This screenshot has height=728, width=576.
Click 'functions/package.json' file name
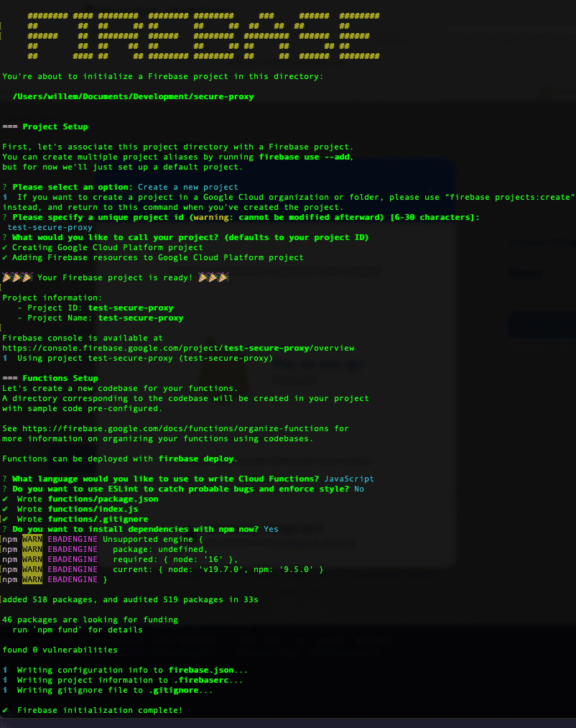click(103, 499)
